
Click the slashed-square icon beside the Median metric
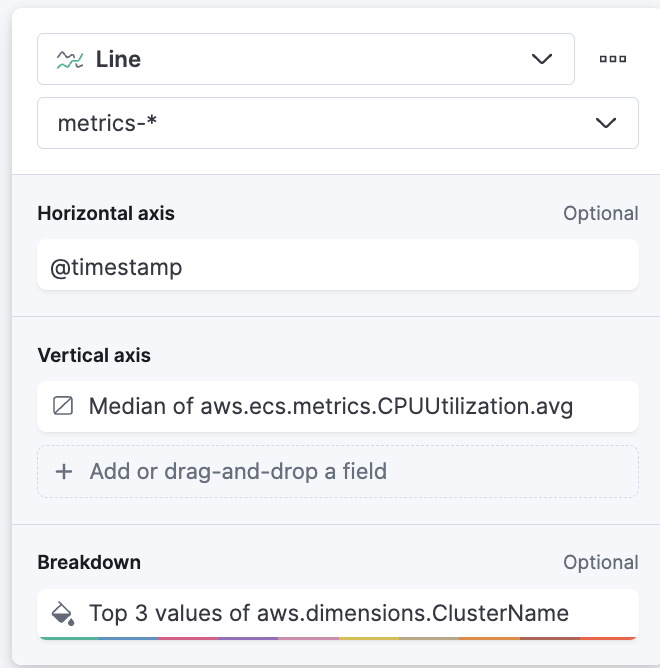pyautogui.click(x=63, y=407)
